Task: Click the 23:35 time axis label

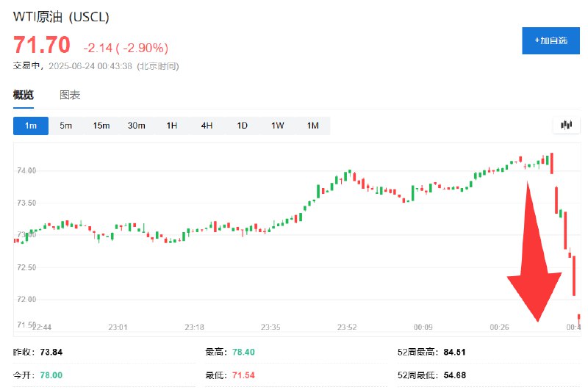Action: [x=270, y=327]
